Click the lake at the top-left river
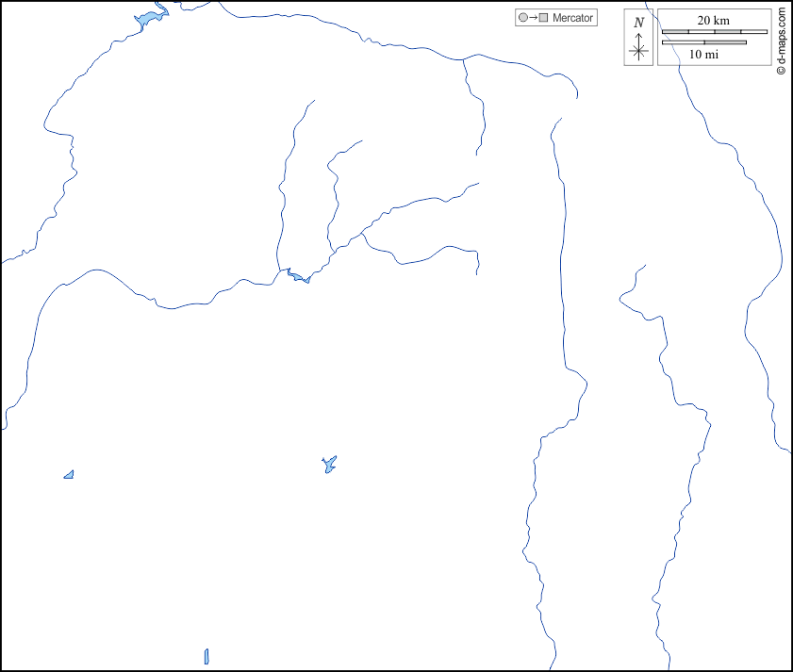Viewport: 793px width, 672px height. (149, 18)
